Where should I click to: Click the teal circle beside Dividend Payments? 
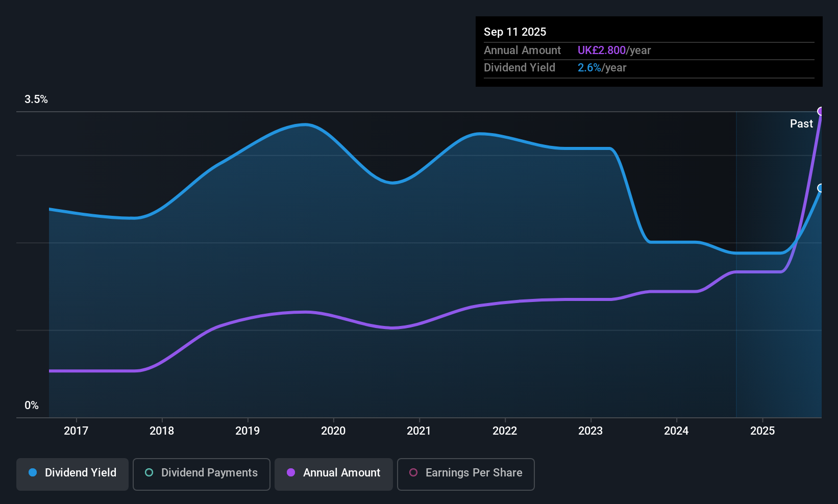(149, 472)
